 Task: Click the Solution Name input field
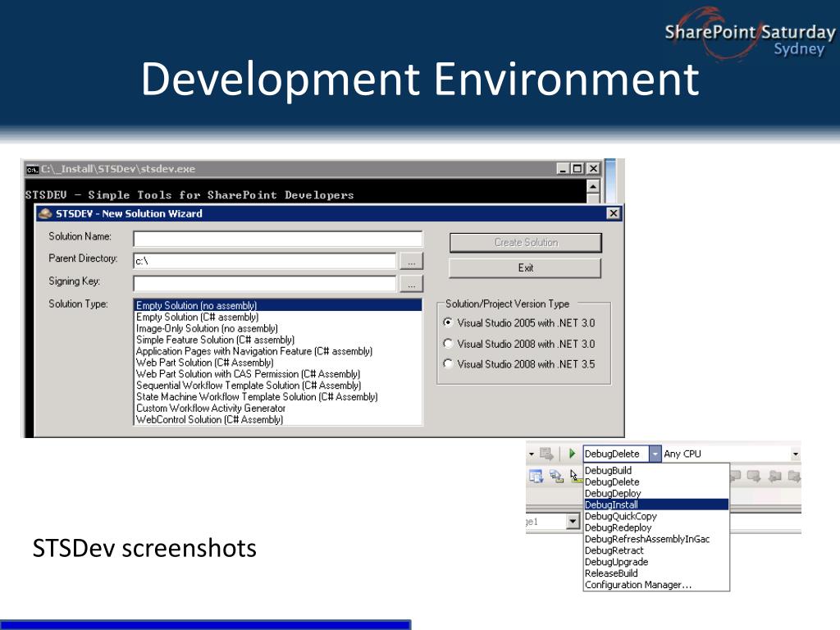[277, 239]
